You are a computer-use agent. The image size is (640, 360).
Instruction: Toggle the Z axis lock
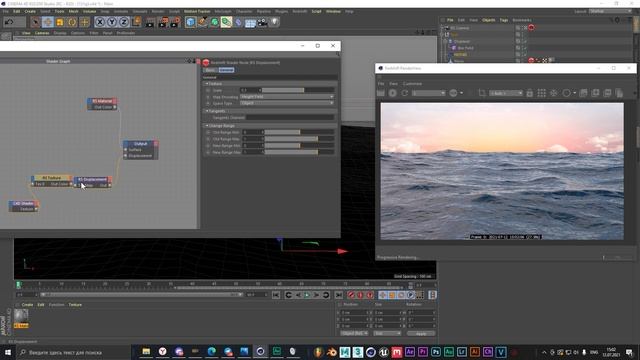pos(124,22)
